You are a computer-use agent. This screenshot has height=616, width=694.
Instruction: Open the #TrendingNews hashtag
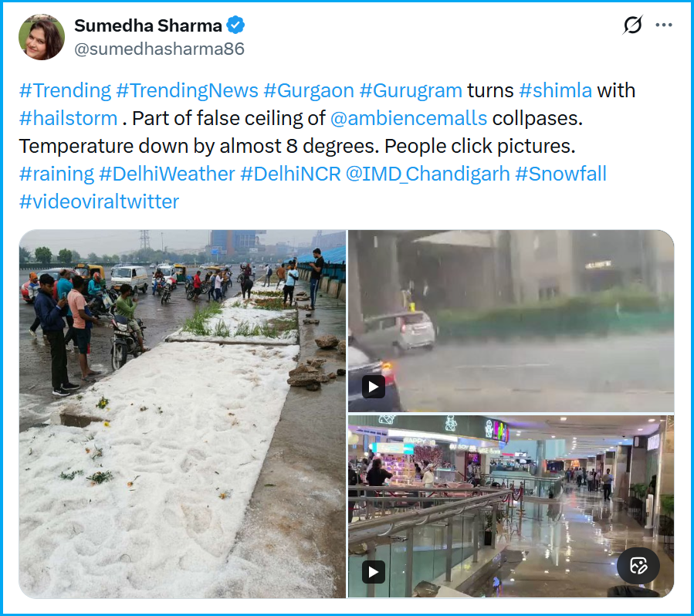point(187,91)
